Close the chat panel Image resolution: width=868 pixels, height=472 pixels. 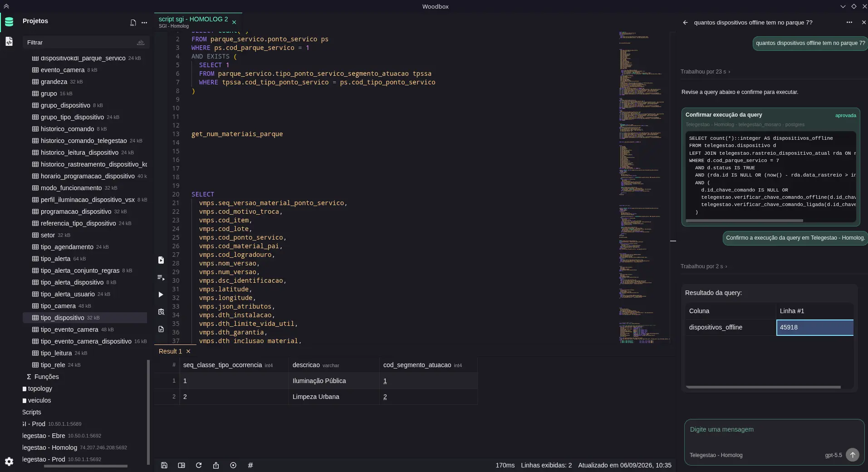coord(863,22)
